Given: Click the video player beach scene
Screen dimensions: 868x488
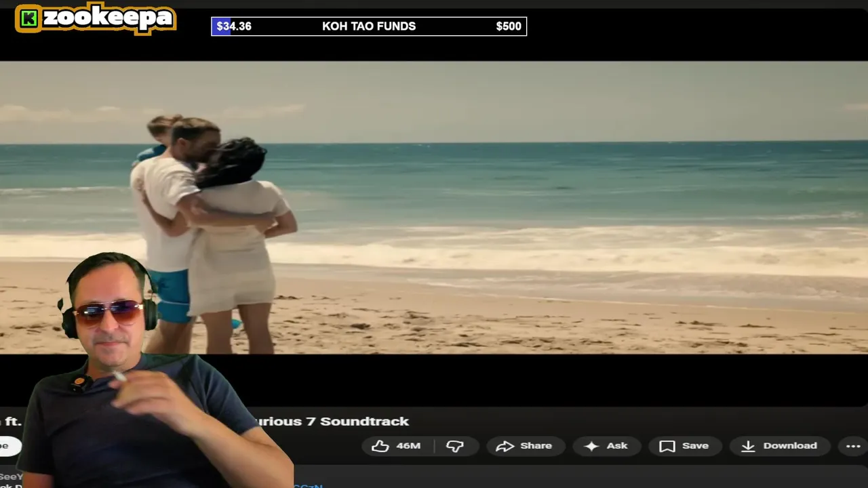Looking at the screenshot, I should pyautogui.click(x=434, y=207).
